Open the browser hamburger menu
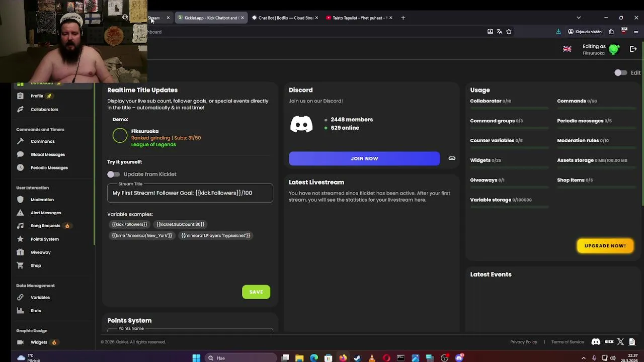The image size is (644, 362). pyautogui.click(x=636, y=32)
